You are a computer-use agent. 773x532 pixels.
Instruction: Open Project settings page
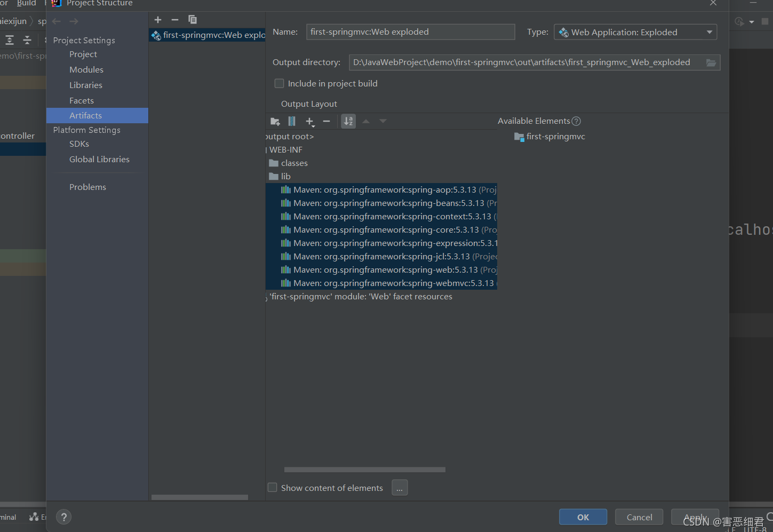(x=83, y=54)
